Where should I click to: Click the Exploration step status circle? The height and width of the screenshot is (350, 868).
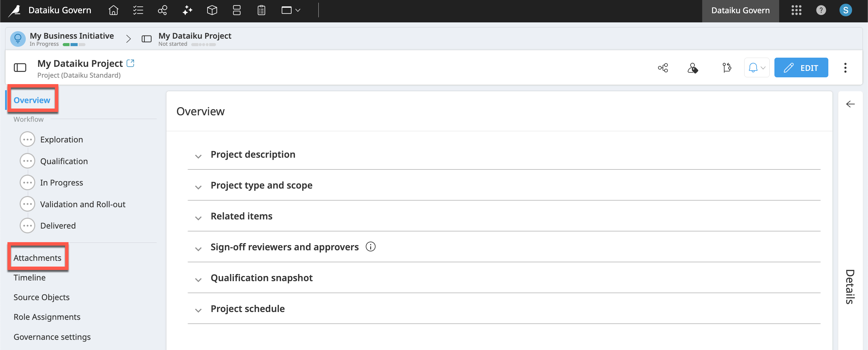coord(27,139)
